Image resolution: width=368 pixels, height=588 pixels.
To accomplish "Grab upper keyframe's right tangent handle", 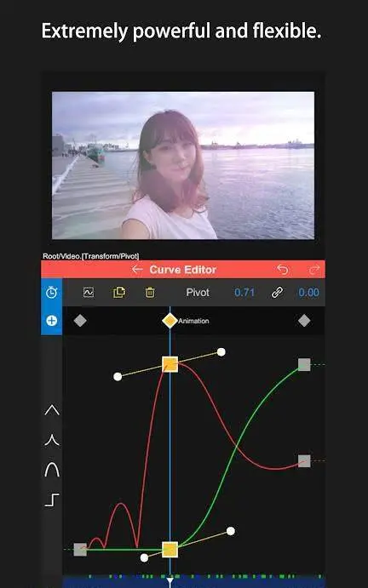I will [221, 352].
